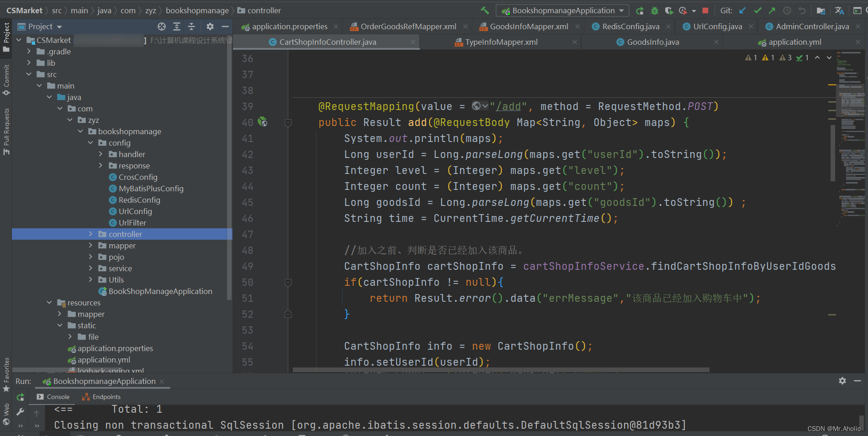The height and width of the screenshot is (436, 868).
Task: Show Git history clock icon
Action: [x=787, y=11]
